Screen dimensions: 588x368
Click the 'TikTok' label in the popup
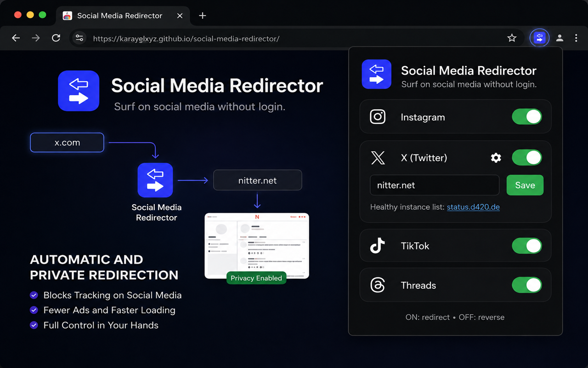(x=415, y=246)
